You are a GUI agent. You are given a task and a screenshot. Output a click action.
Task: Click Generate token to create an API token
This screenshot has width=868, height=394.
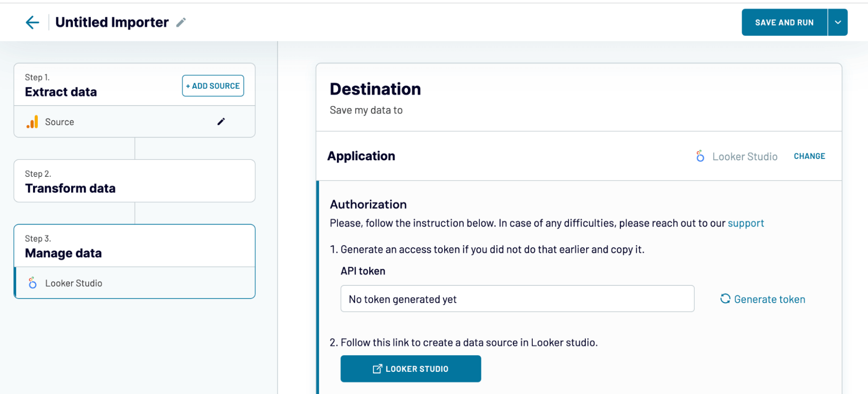tap(769, 299)
